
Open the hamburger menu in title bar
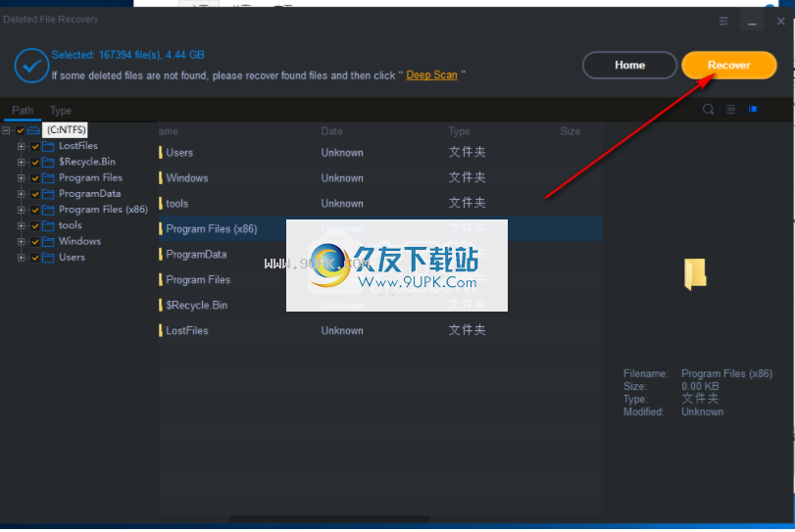click(x=723, y=22)
